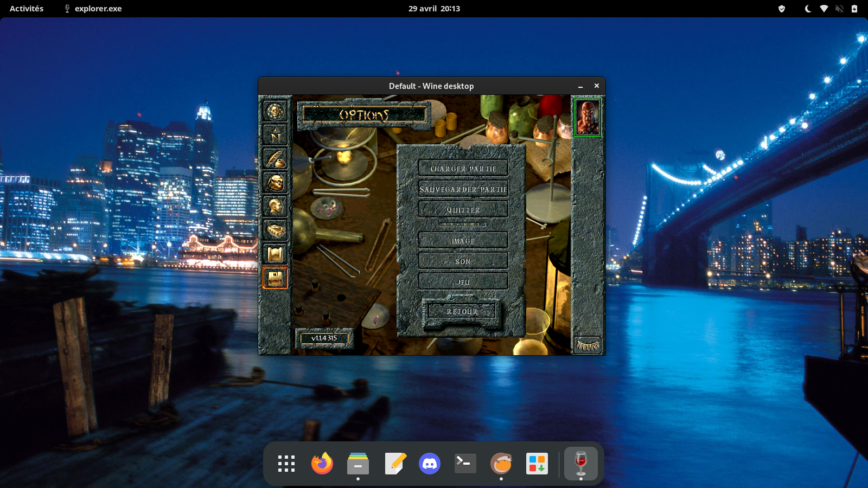Click the Quitter button
Viewport: 868px width, 488px height.
coord(463,210)
